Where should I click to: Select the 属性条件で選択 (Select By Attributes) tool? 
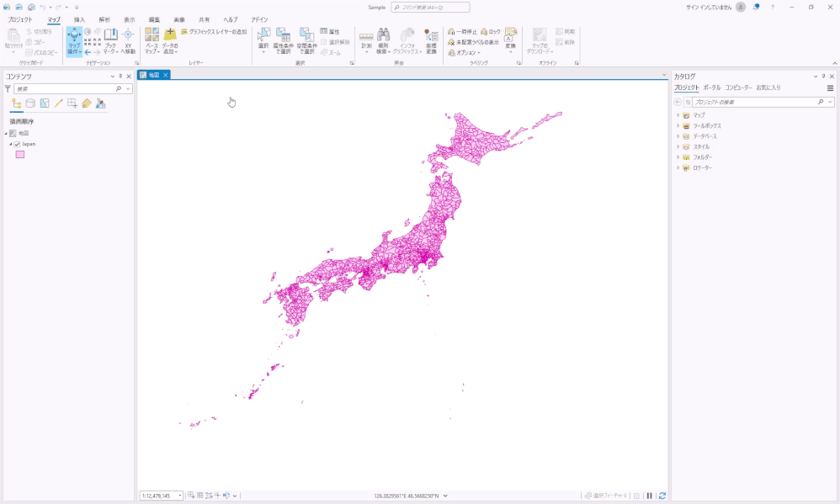(x=283, y=40)
